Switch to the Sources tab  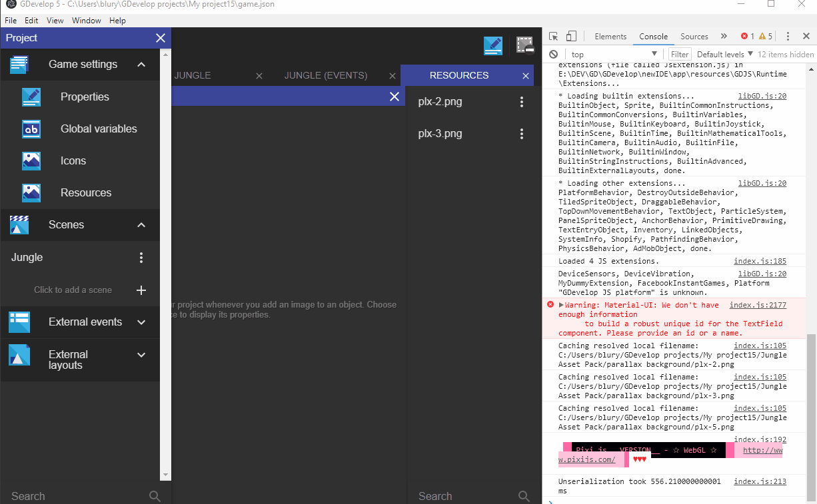pyautogui.click(x=694, y=36)
